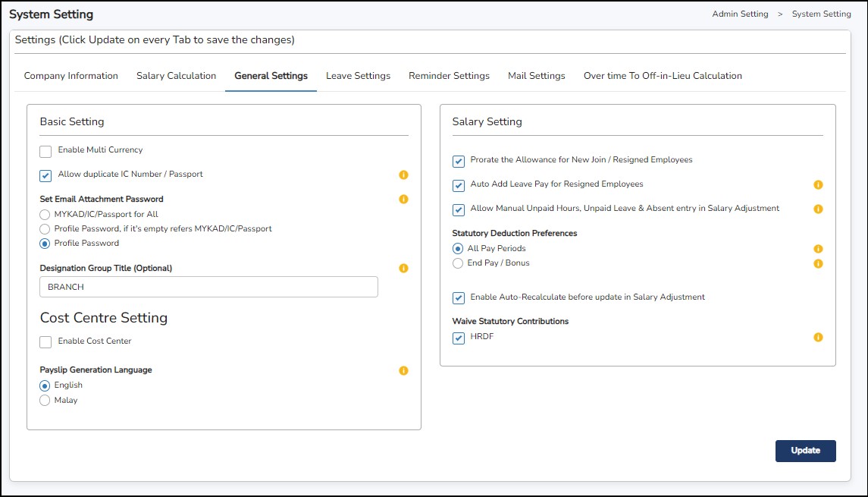Screen dimensions: 868x497
Task: Enable Multi Currency checkbox
Action: point(45,152)
